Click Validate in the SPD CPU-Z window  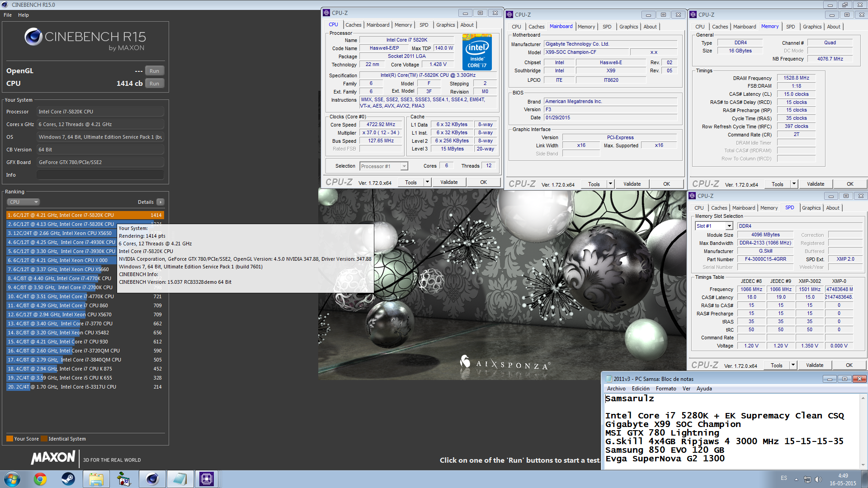point(815,365)
